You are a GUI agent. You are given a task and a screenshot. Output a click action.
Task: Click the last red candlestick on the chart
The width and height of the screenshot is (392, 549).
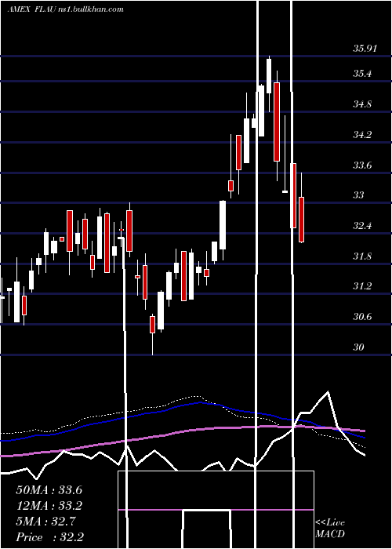301,220
